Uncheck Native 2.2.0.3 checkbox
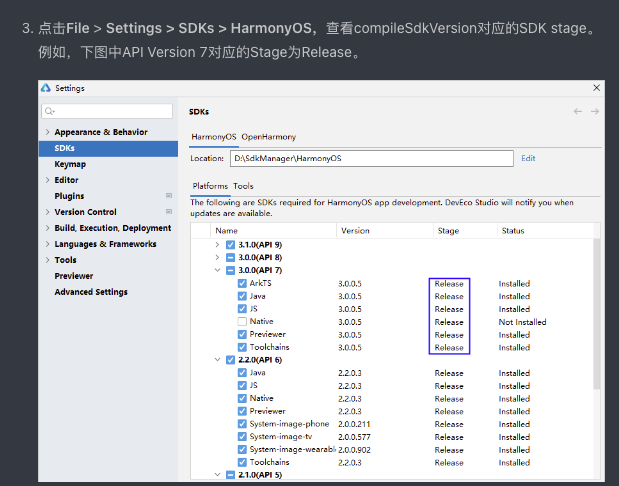 pos(242,398)
